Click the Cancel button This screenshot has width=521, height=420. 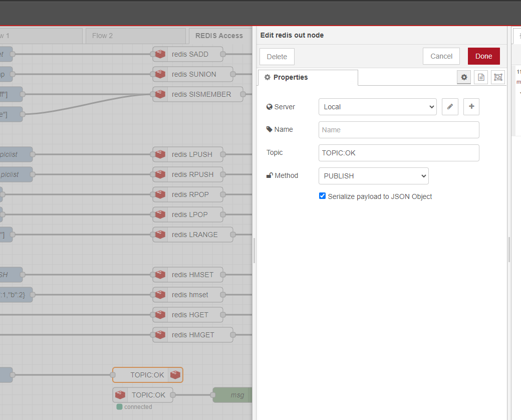coord(441,56)
